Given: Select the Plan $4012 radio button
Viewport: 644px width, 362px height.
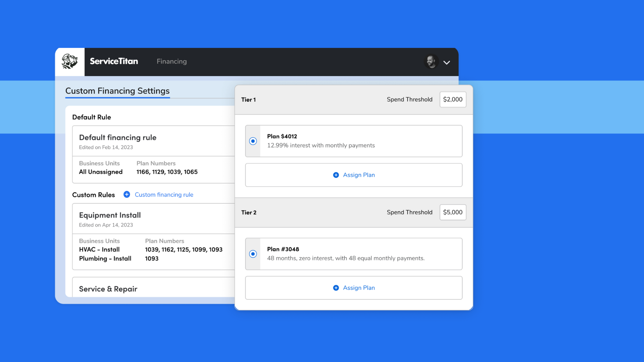Looking at the screenshot, I should (253, 141).
